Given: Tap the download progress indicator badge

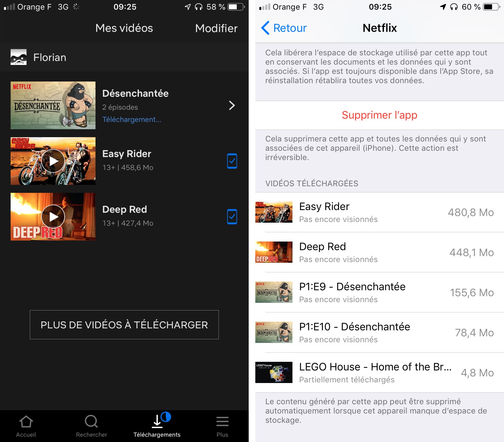Looking at the screenshot, I should point(166,416).
